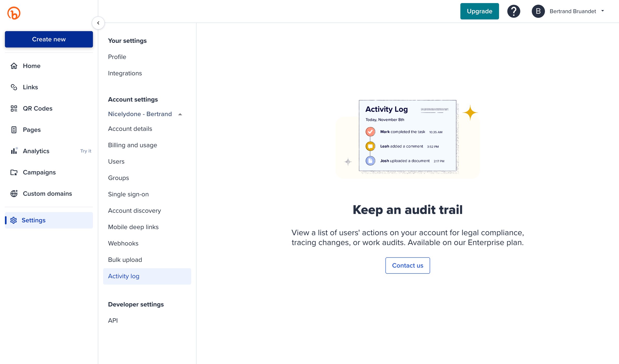Open Single sign-on settings
Image resolution: width=619 pixels, height=364 pixels.
point(128,194)
